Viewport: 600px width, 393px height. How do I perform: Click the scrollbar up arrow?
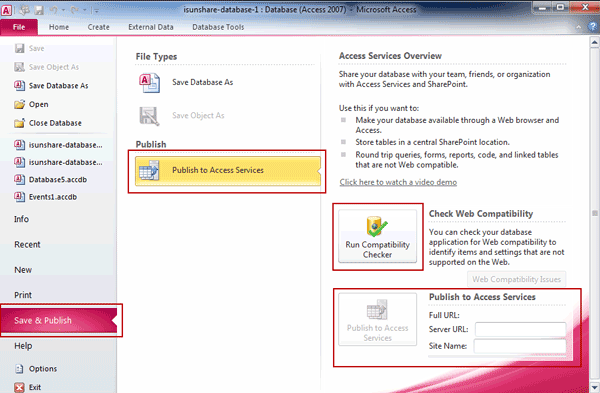click(x=594, y=41)
